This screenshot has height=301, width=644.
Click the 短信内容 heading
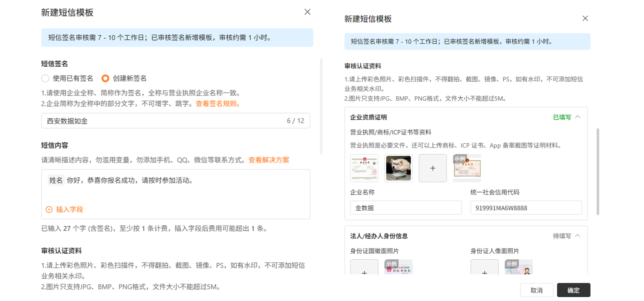(55, 145)
